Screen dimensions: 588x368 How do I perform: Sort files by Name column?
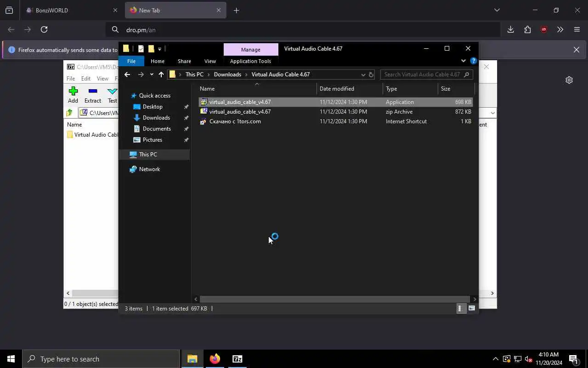[x=207, y=89]
